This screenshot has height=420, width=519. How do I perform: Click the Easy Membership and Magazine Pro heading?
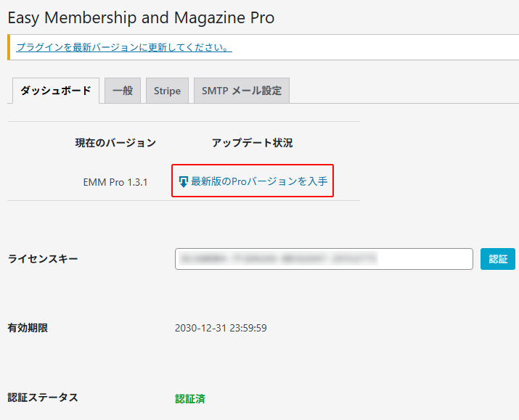[141, 18]
